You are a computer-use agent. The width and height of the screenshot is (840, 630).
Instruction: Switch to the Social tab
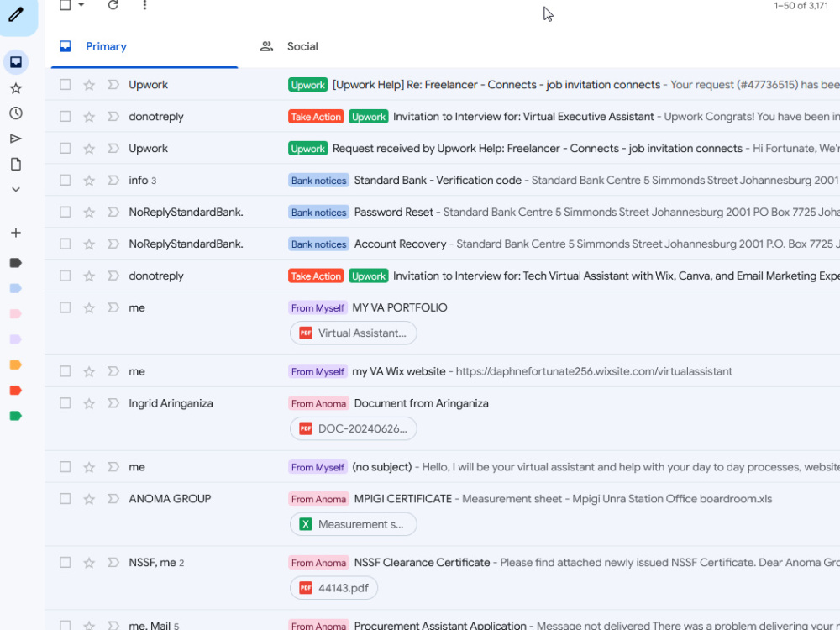coord(302,46)
